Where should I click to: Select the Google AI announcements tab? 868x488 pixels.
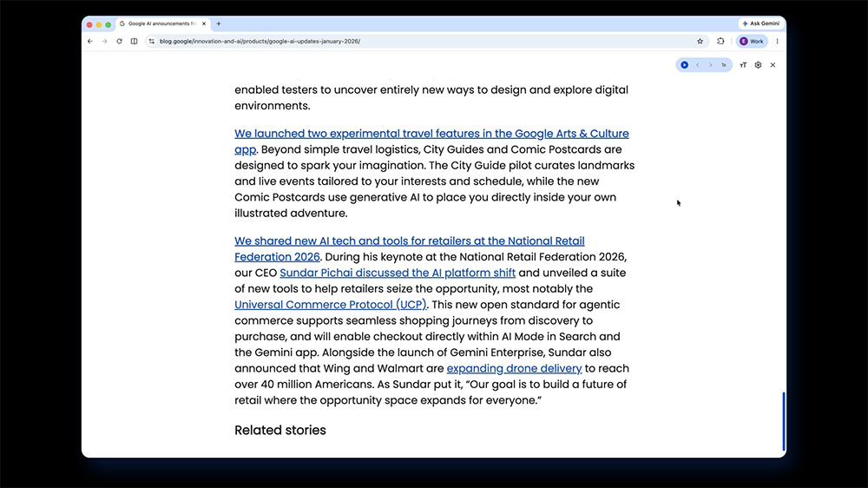pos(161,23)
